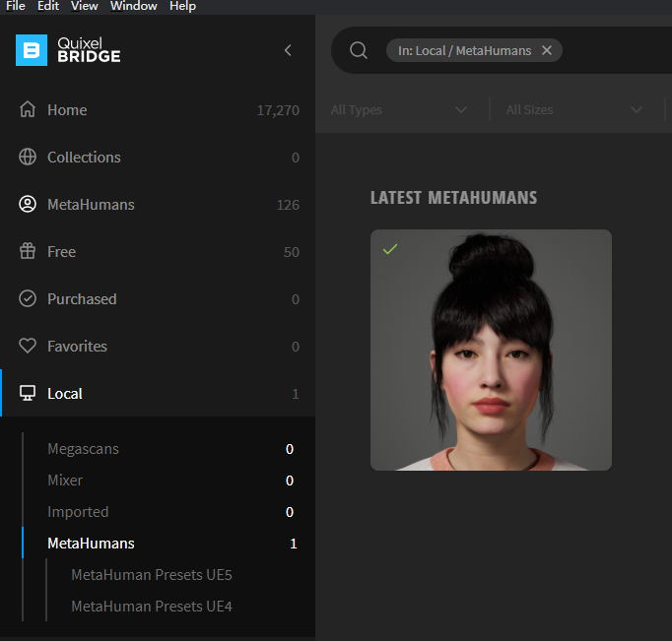The image size is (672, 641).
Task: Click the LATEST METAHUMANS heading
Action: (453, 197)
